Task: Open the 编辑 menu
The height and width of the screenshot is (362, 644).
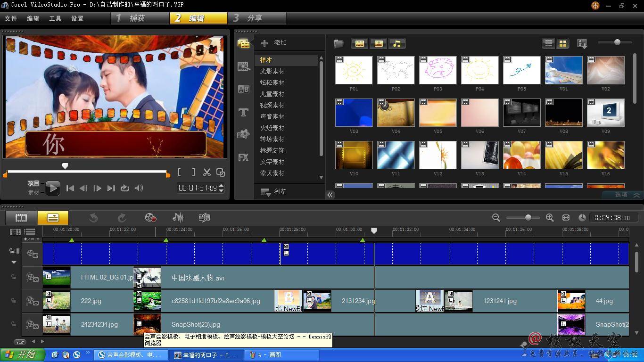Action: (x=33, y=18)
